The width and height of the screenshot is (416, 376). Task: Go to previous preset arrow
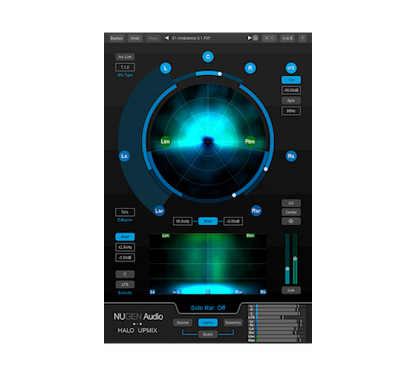pos(167,38)
